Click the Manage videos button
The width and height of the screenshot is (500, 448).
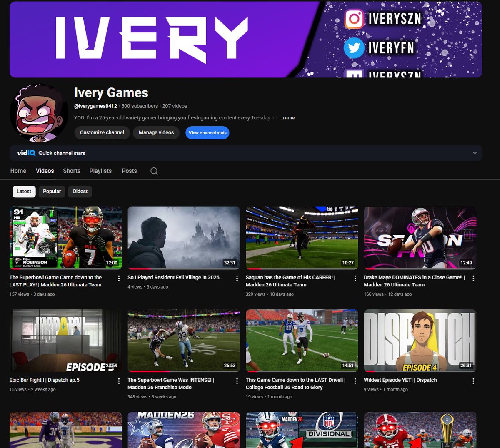(156, 133)
